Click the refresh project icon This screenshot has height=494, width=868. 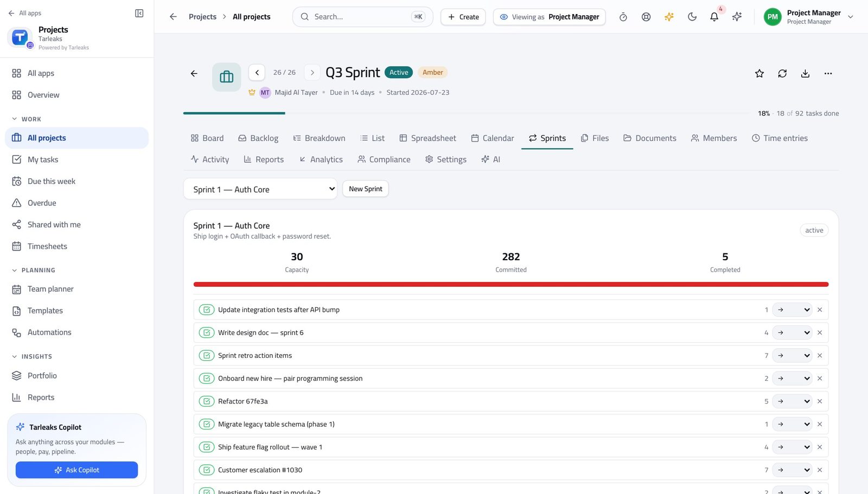pos(782,74)
